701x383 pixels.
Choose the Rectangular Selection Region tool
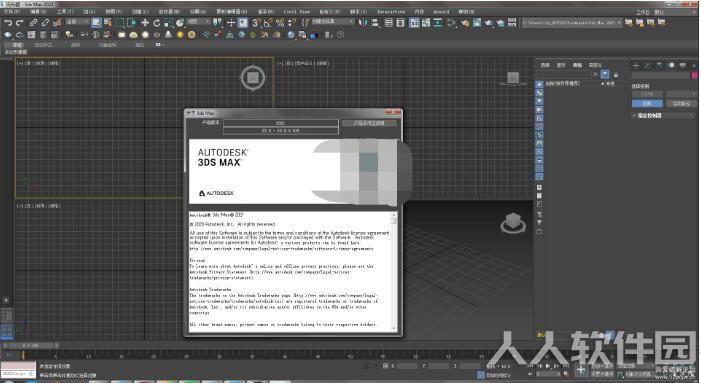(120, 23)
